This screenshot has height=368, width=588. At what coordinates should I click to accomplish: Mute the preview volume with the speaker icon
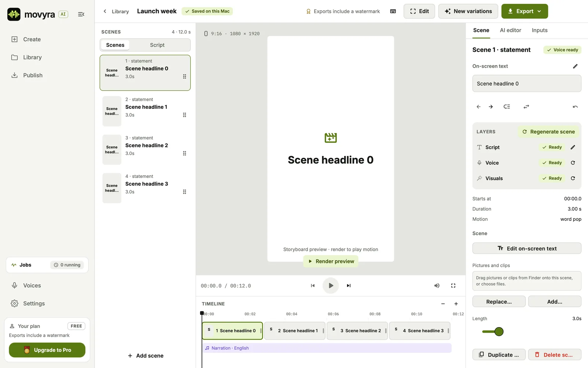coord(437,286)
